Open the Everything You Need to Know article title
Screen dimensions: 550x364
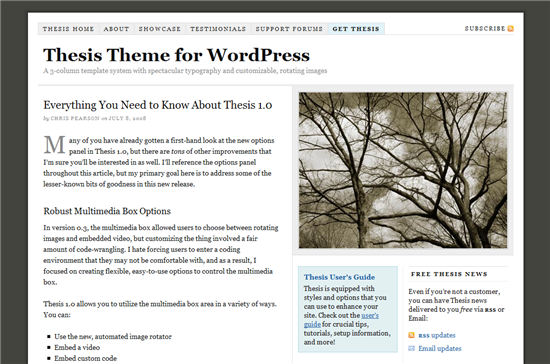point(158,105)
